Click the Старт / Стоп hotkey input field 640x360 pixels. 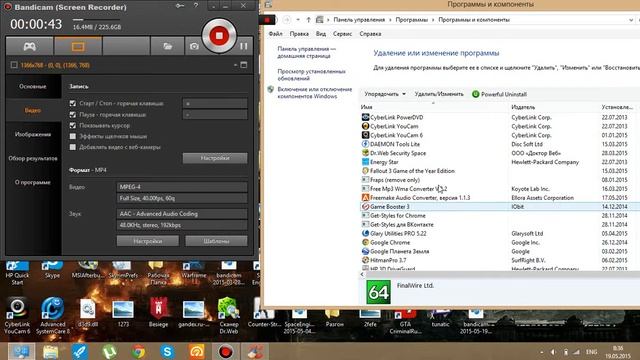pos(215,104)
